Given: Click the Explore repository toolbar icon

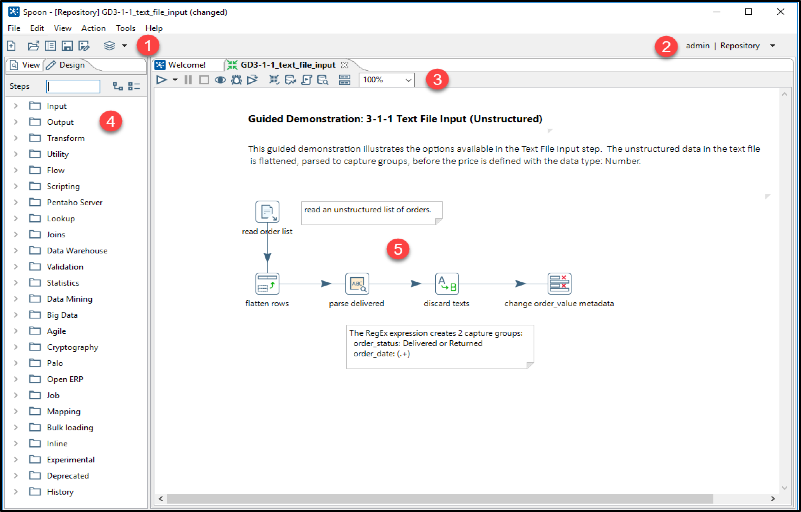Looking at the screenshot, I should pyautogui.click(x=50, y=46).
